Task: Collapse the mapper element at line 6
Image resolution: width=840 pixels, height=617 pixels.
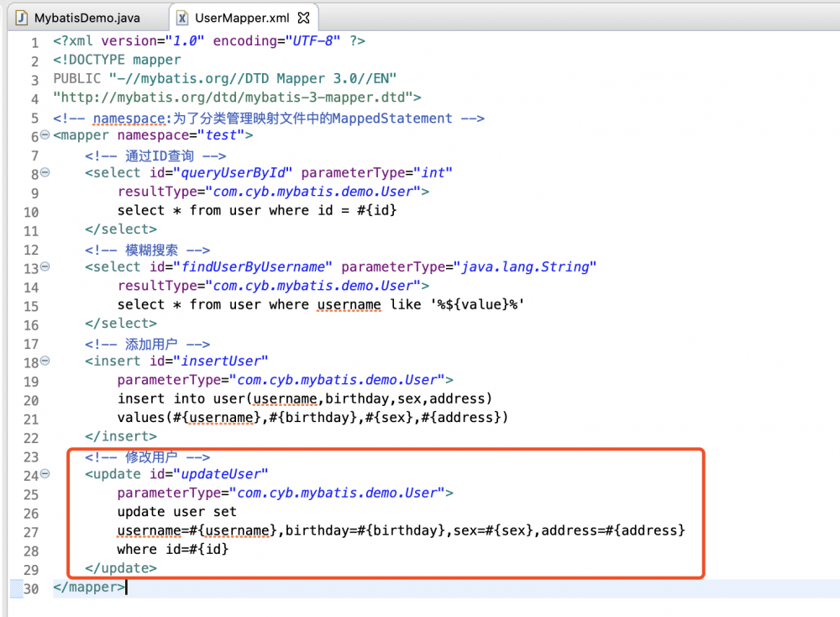Action: click(x=45, y=134)
